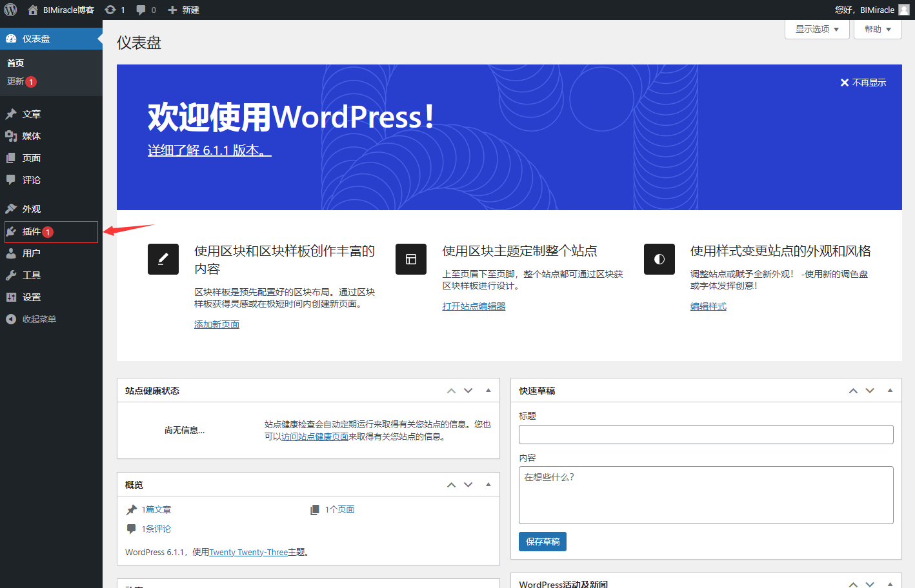Open the 媒体 media menu
Image resolution: width=915 pixels, height=588 pixels.
[51, 136]
